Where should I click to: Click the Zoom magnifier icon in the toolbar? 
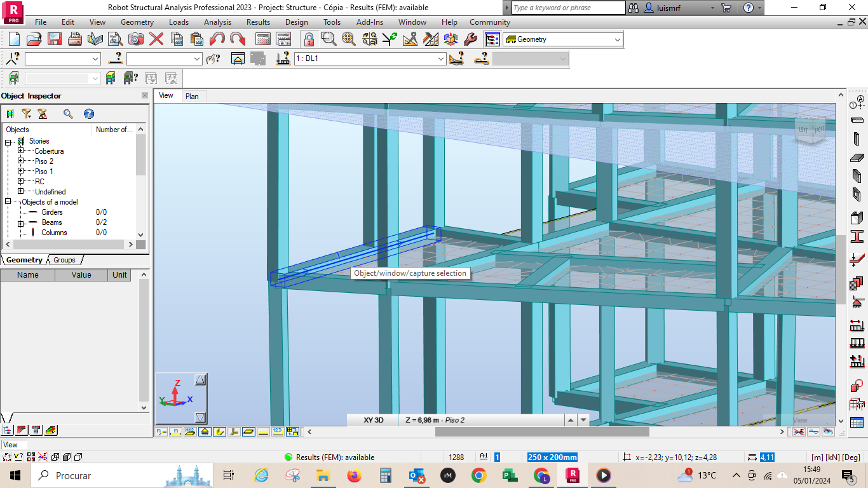point(329,39)
